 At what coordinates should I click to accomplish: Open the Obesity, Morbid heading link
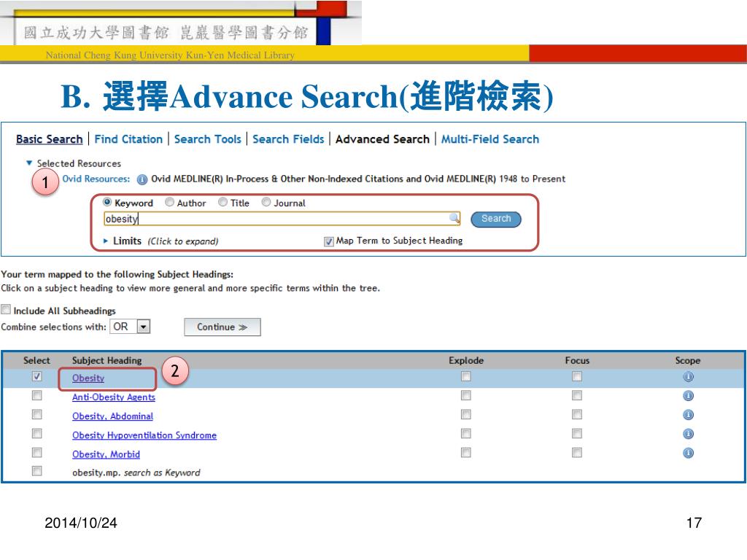click(107, 454)
